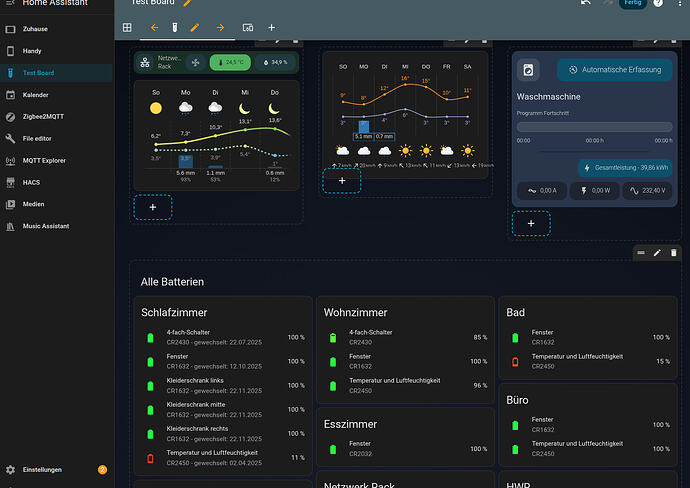
Task: Open Kalender from the sidebar
Action: 56,95
